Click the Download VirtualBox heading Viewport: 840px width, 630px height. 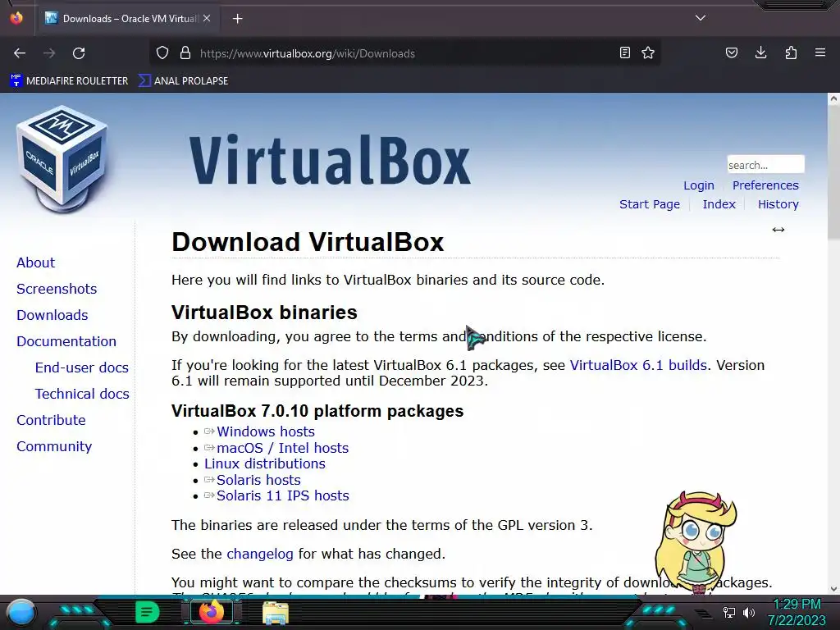(x=308, y=242)
